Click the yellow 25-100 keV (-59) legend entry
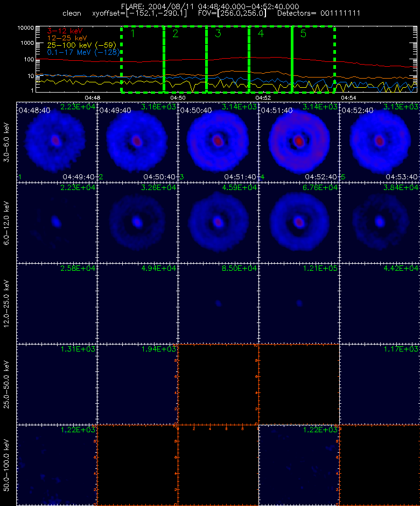The image size is (420, 506). (82, 45)
